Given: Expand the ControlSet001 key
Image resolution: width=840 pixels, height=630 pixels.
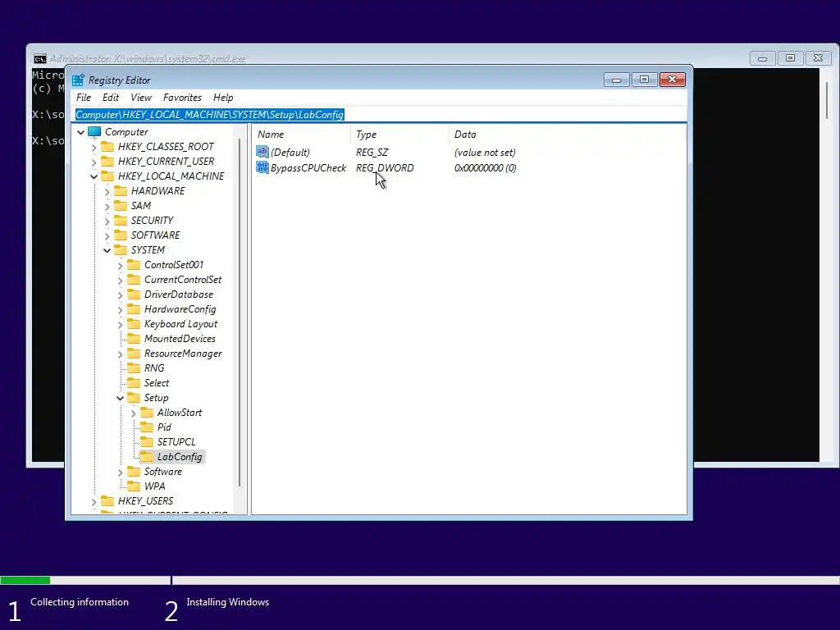Looking at the screenshot, I should click(x=120, y=265).
